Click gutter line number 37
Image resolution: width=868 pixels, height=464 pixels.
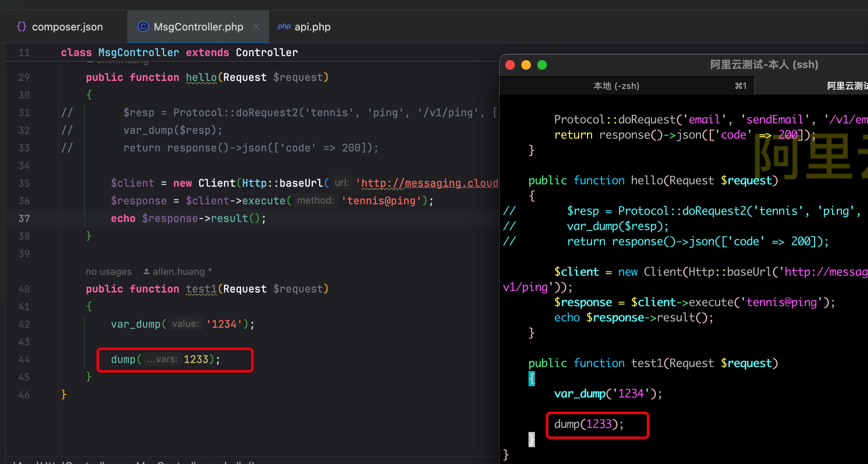point(24,218)
